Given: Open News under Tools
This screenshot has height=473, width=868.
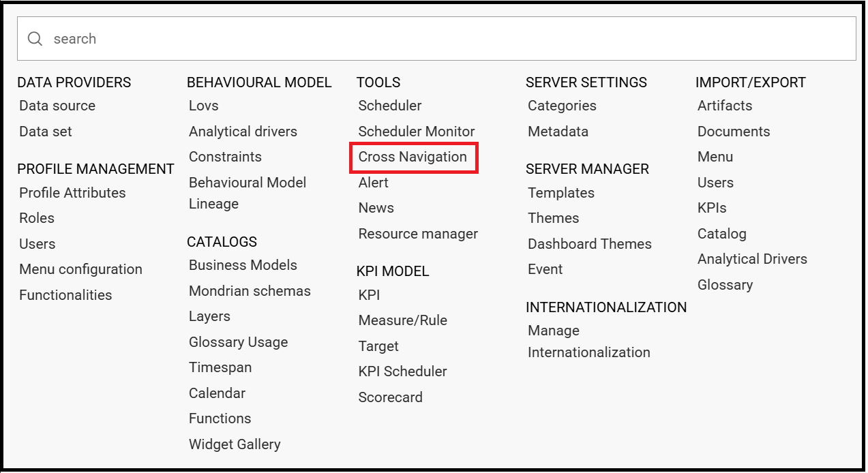Looking at the screenshot, I should coord(376,208).
